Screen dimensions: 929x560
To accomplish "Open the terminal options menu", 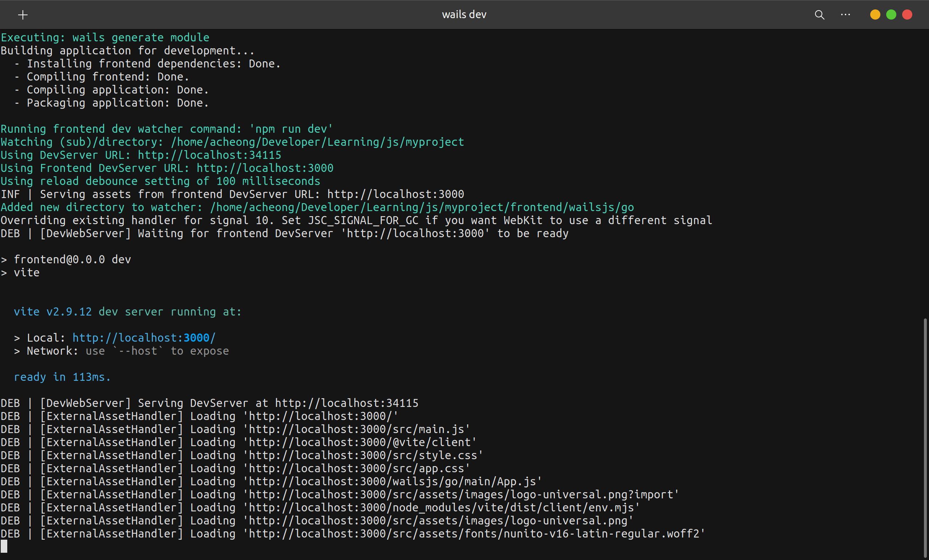I will [845, 15].
